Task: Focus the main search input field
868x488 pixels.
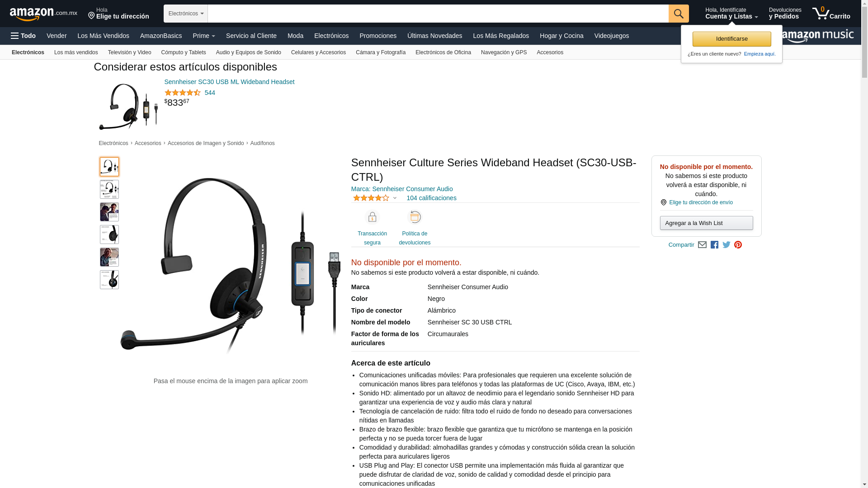Action: coord(438,14)
